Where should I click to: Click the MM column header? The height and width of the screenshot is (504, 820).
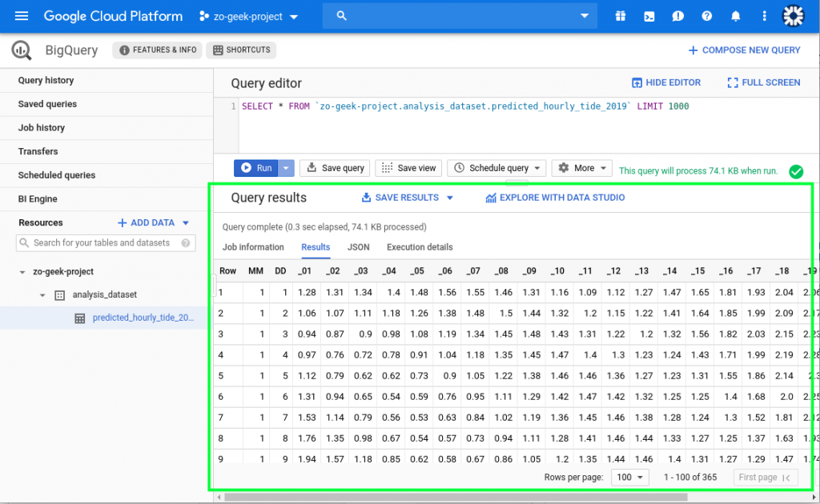pos(255,271)
